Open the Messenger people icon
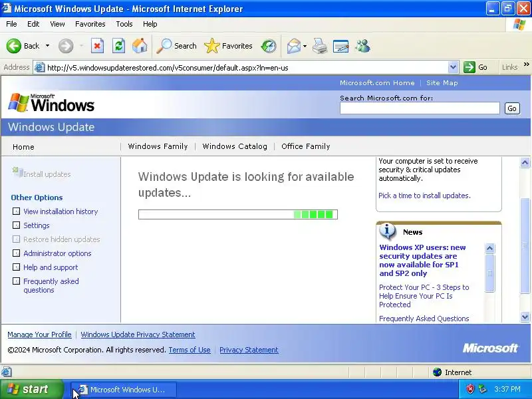This screenshot has width=532, height=399. pyautogui.click(x=362, y=46)
